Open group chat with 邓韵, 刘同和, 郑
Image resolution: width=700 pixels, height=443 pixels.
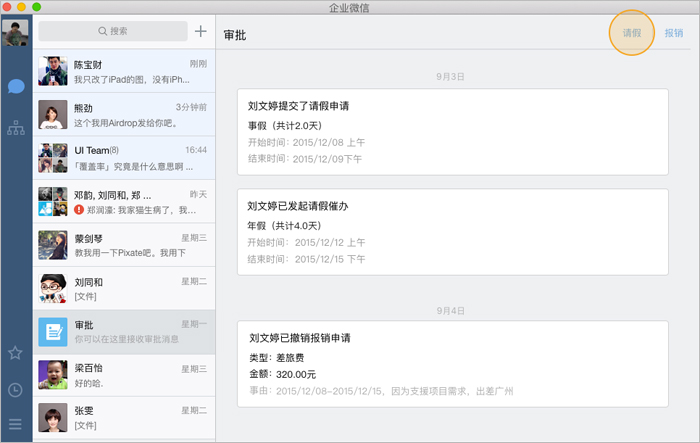click(x=124, y=202)
